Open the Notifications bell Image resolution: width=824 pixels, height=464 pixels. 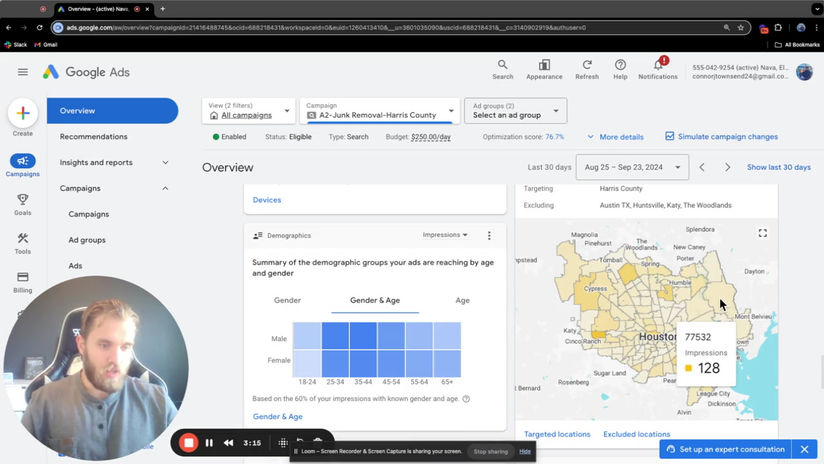[x=658, y=69]
